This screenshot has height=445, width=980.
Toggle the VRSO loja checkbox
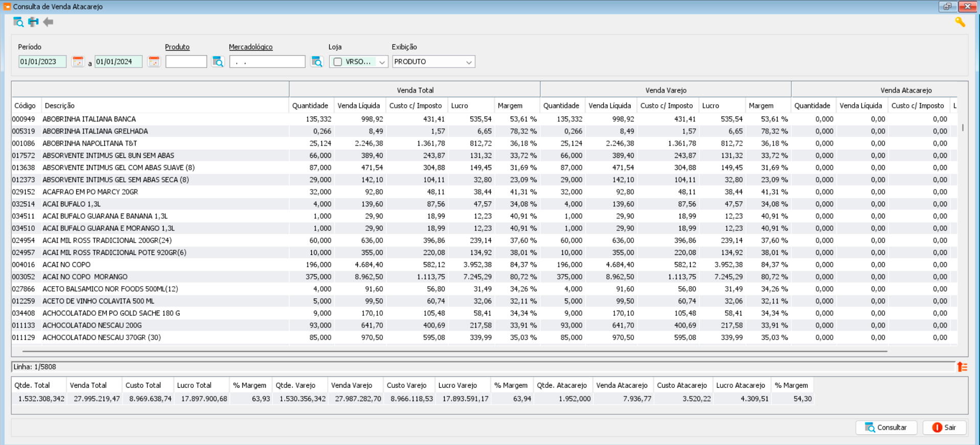click(338, 62)
